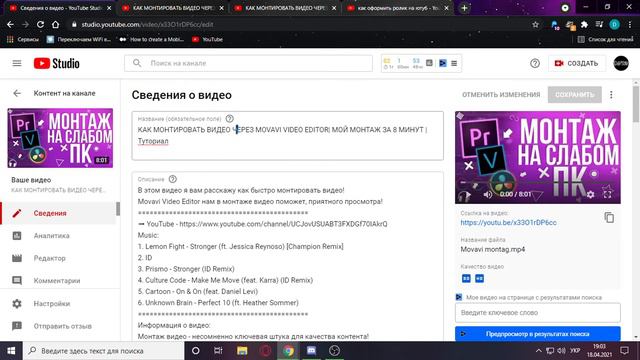The image size is (640, 360).
Task: Open the help question-mark icon in header
Action: (535, 63)
